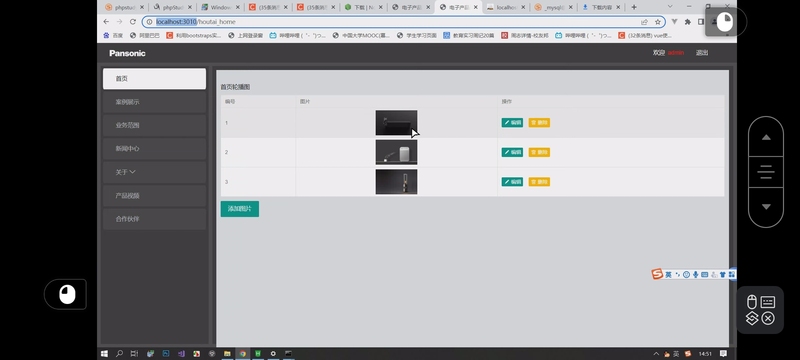Reload the page with the refresh icon
Image resolution: width=800 pixels, height=360 pixels.
(133, 22)
